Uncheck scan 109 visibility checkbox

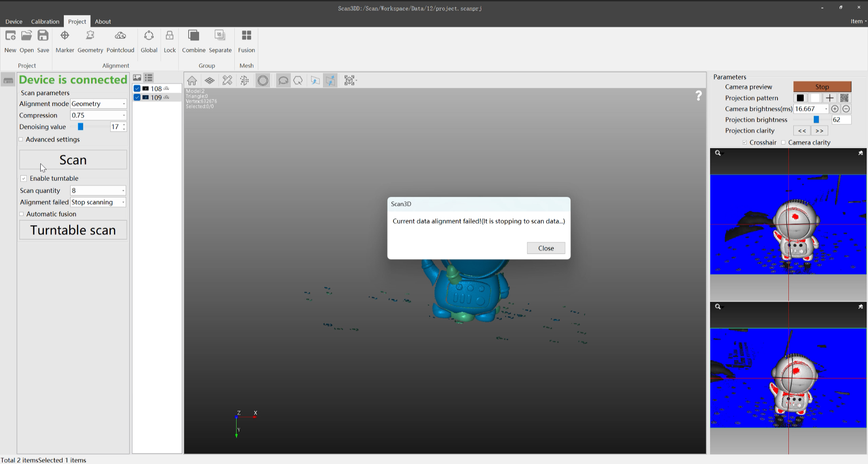(x=137, y=97)
